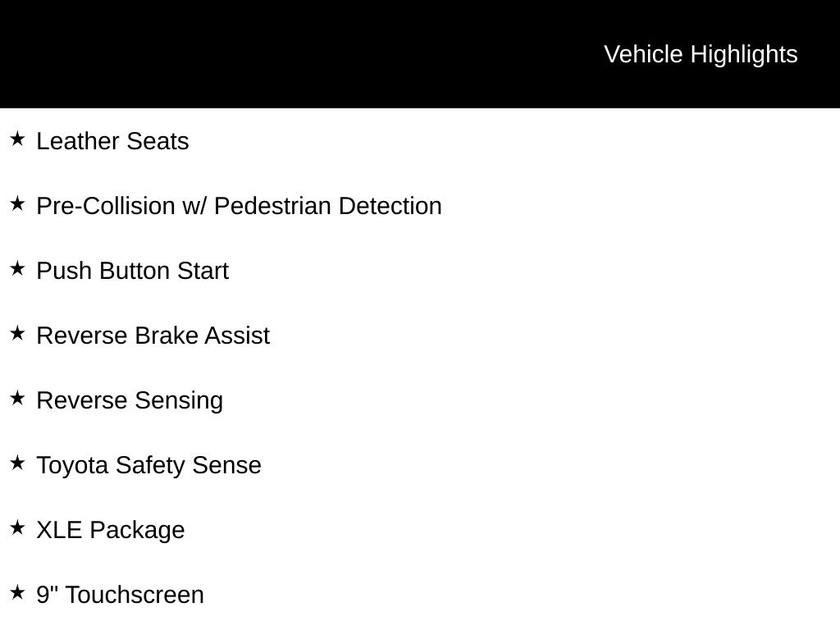
Task: Click the Reverse Brake Assist text
Action: (153, 336)
